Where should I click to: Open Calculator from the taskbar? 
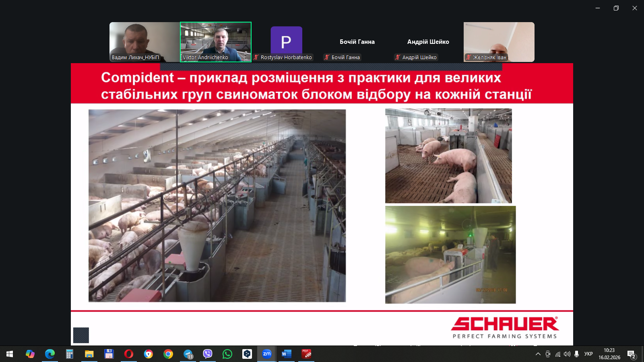tap(70, 354)
